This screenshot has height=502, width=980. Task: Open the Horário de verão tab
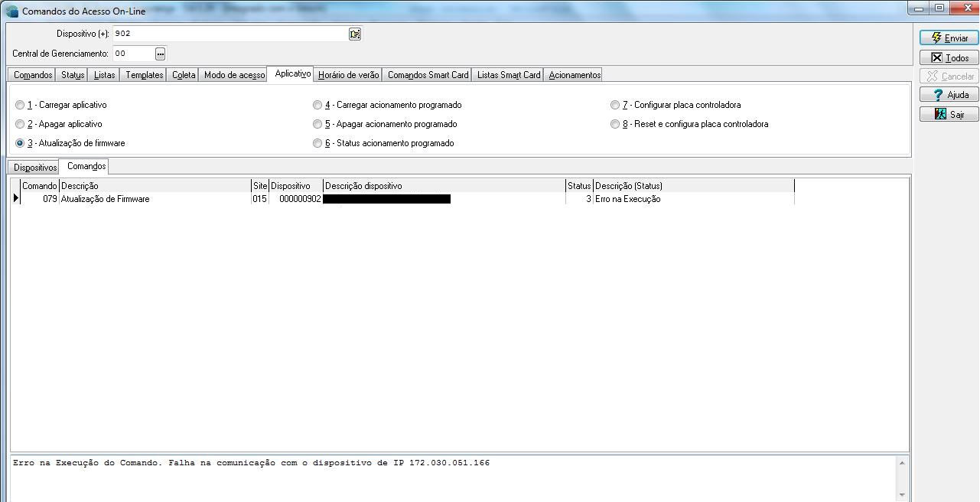tap(348, 75)
